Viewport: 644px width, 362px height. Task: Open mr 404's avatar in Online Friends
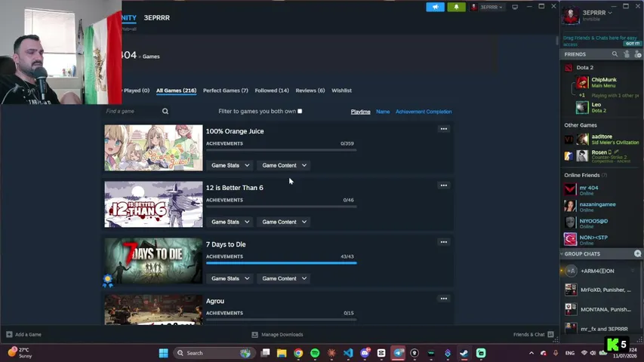570,189
